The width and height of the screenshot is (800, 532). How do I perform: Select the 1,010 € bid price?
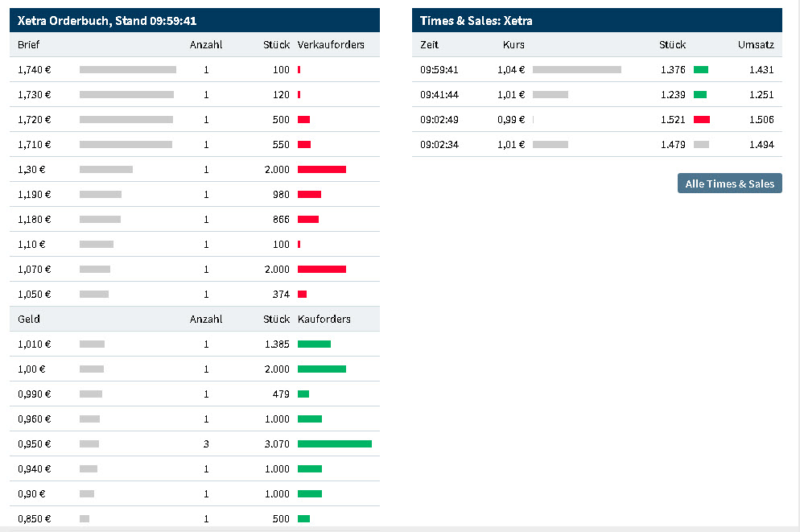(x=34, y=344)
